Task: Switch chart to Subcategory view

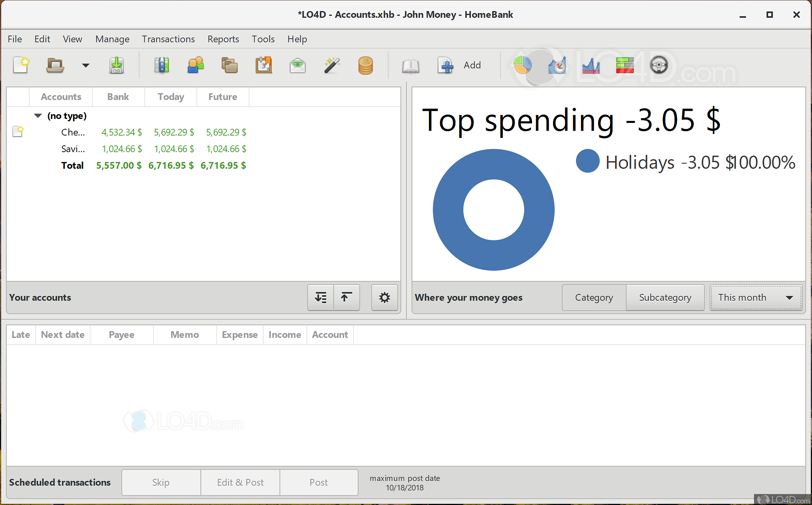Action: click(x=665, y=298)
